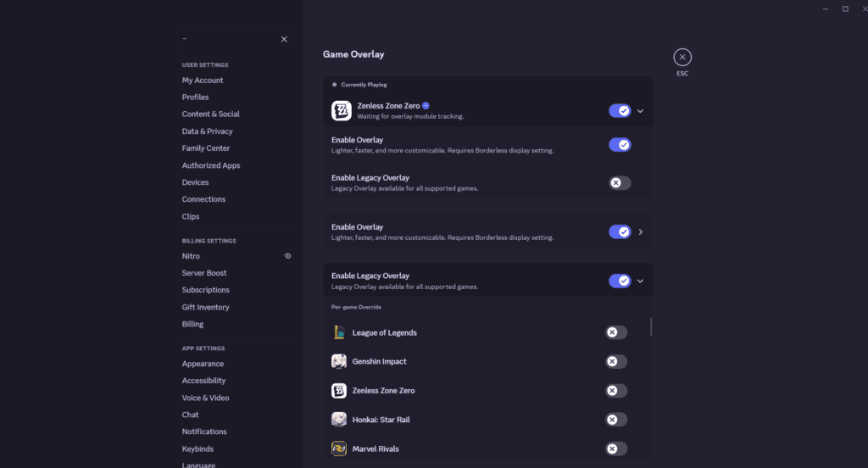Click the ESC close settings icon
This screenshot has width=868, height=468.
click(x=682, y=57)
